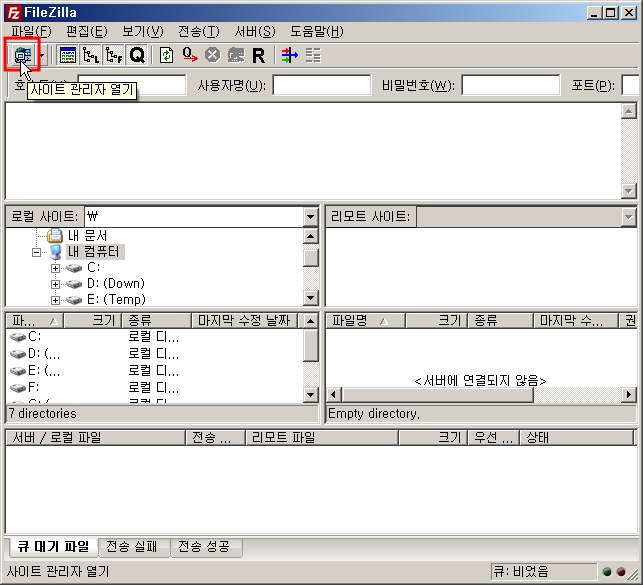Click the cancel operation icon
The height and width of the screenshot is (585, 643).
click(212, 55)
